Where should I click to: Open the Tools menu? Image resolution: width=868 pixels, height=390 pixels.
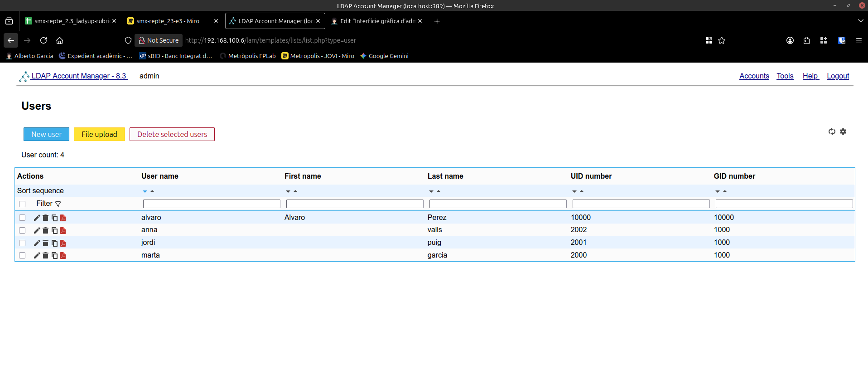click(785, 76)
